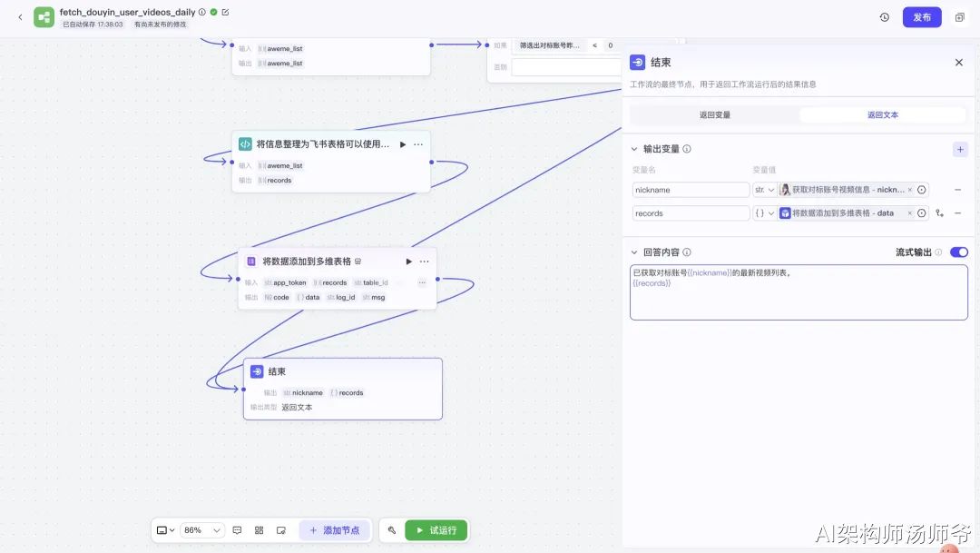The height and width of the screenshot is (553, 980).
Task: Click 试运行 test run button
Action: point(436,530)
